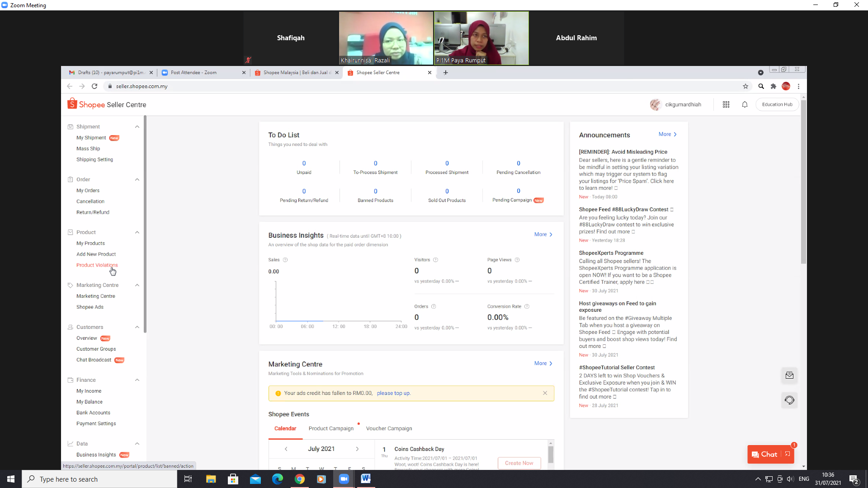Click the Education Hub button
Screen dimensions: 868x488
tap(777, 104)
